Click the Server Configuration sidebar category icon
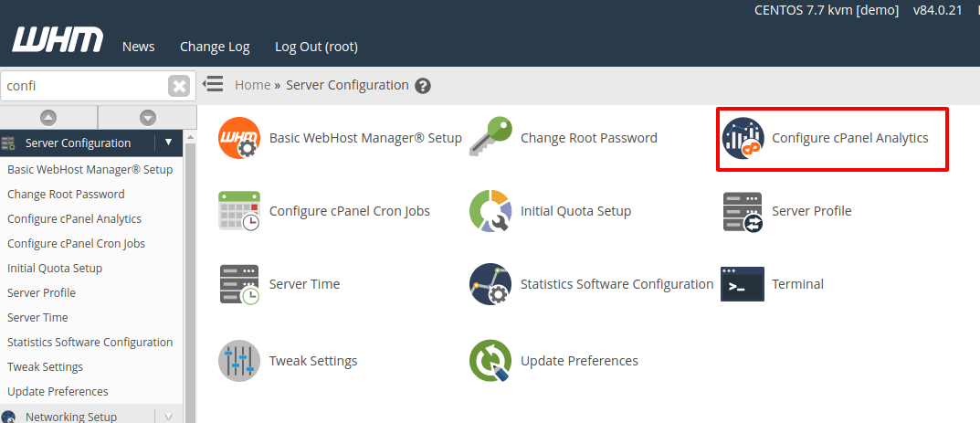 8,143
